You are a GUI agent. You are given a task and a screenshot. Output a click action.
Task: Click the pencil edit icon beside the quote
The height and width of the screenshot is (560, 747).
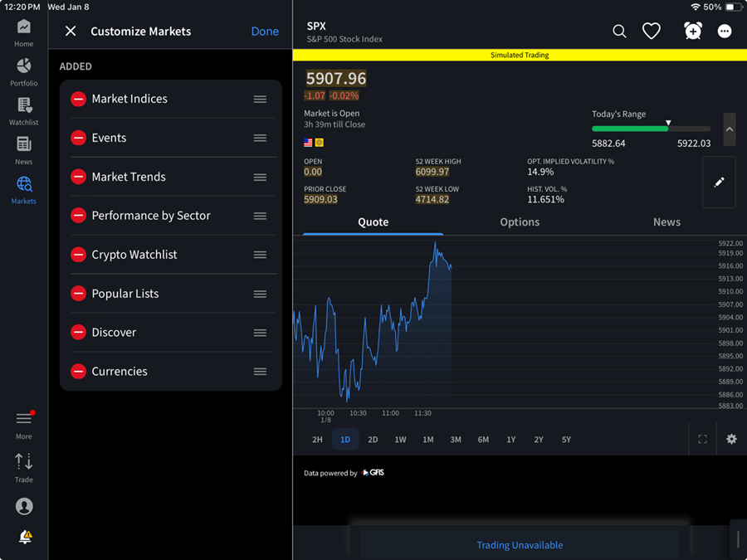click(719, 183)
